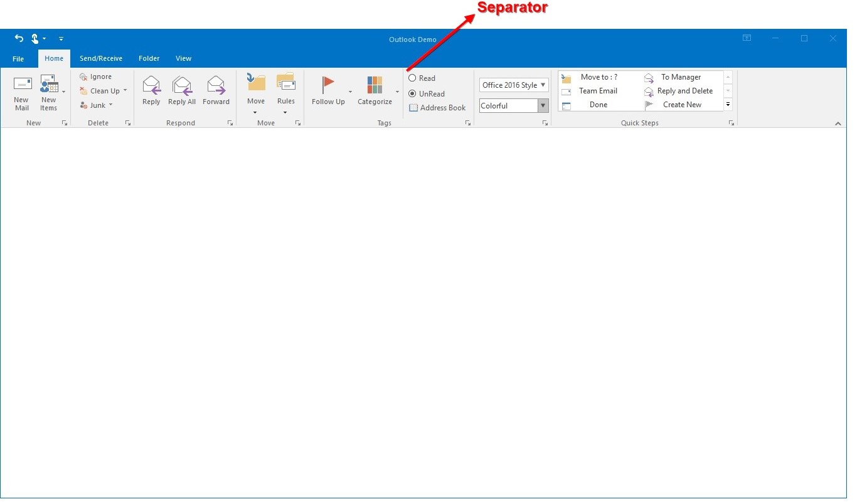Run the Team Email quick step

(x=599, y=91)
